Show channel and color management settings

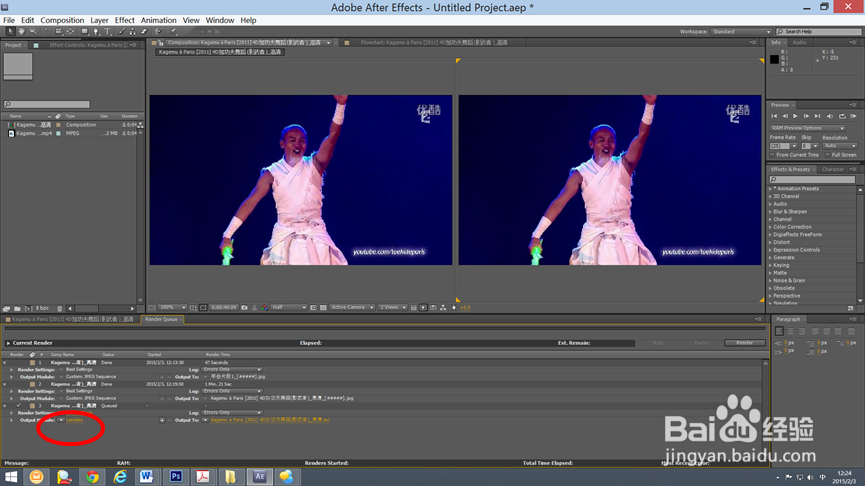coord(264,307)
